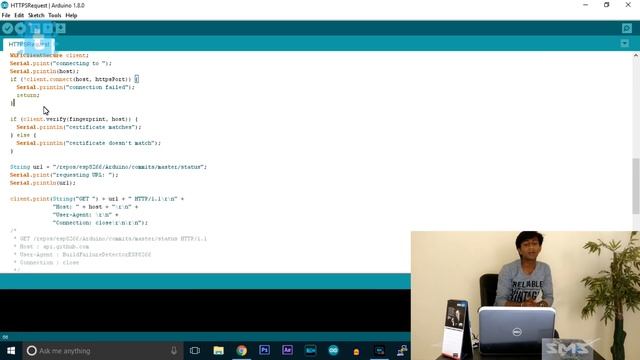The width and height of the screenshot is (640, 360).
Task: Open Photoshop from the taskbar
Action: 264,350
